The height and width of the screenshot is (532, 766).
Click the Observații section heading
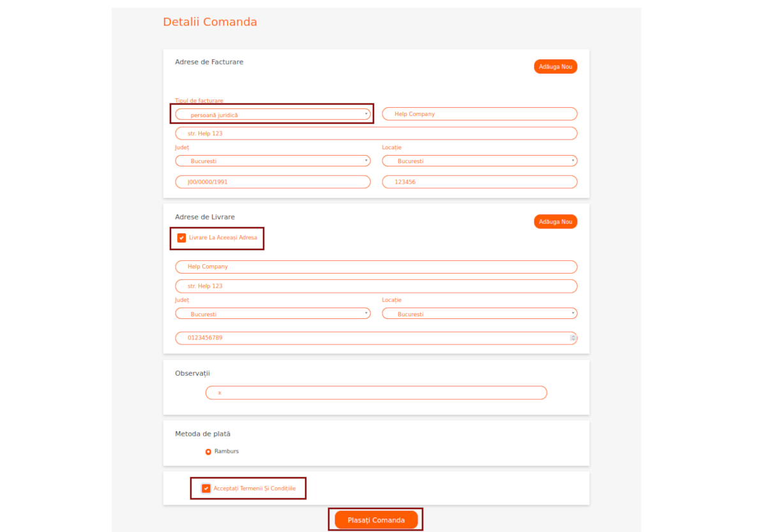193,373
